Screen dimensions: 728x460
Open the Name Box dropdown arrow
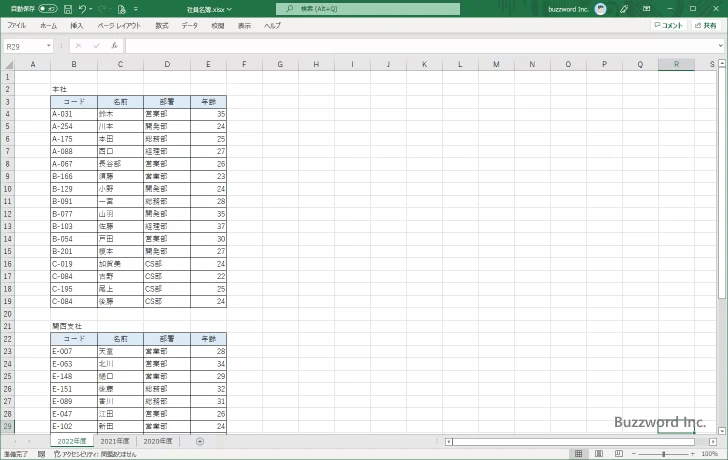[x=49, y=45]
